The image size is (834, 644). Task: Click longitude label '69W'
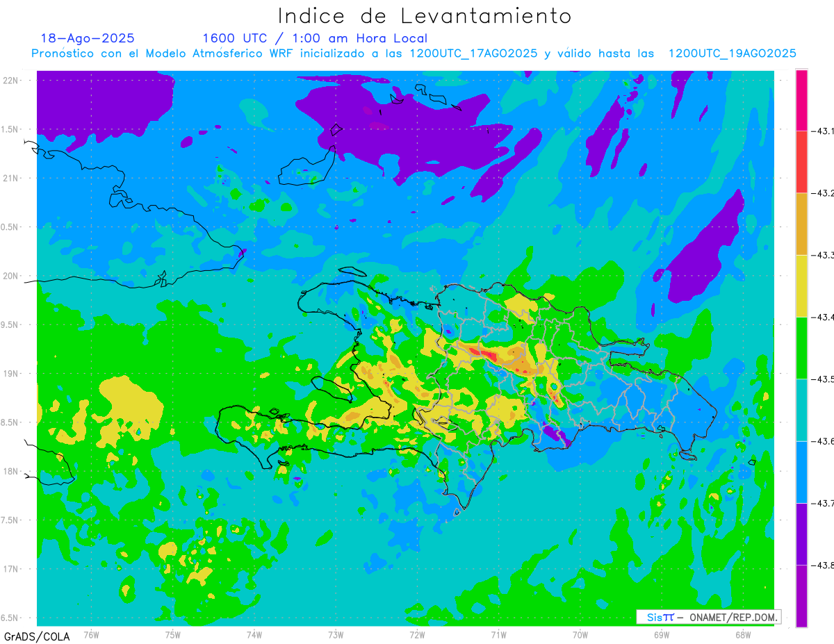coord(662,634)
